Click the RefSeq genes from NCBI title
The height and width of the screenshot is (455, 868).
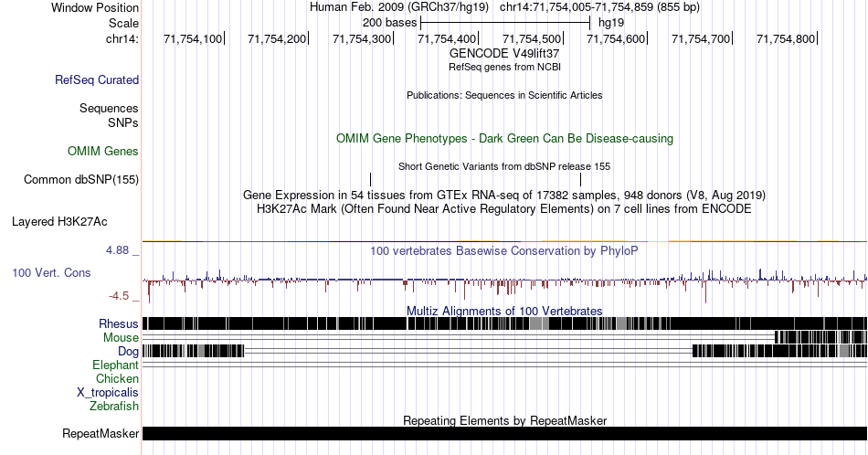click(504, 67)
